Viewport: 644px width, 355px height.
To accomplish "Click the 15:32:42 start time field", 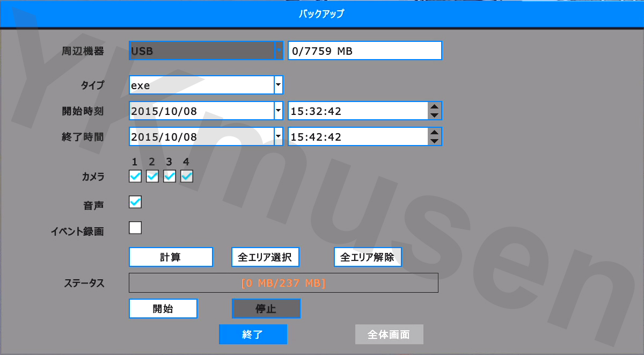I will click(358, 111).
